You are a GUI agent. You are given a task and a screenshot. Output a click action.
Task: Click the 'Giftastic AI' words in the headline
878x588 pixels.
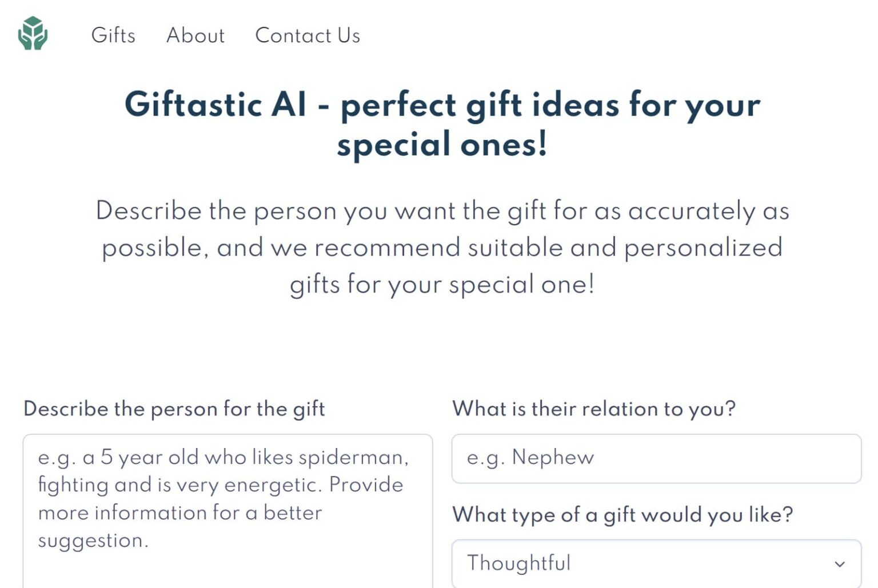tap(215, 105)
